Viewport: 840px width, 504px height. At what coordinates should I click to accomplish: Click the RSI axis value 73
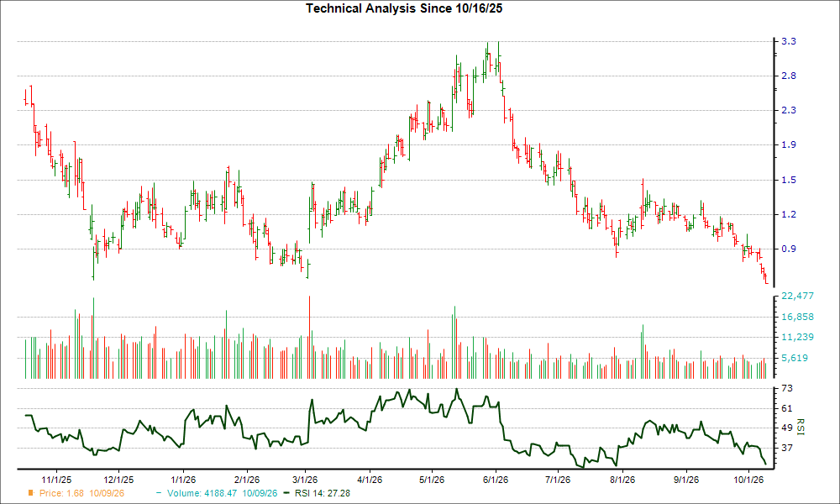788,388
